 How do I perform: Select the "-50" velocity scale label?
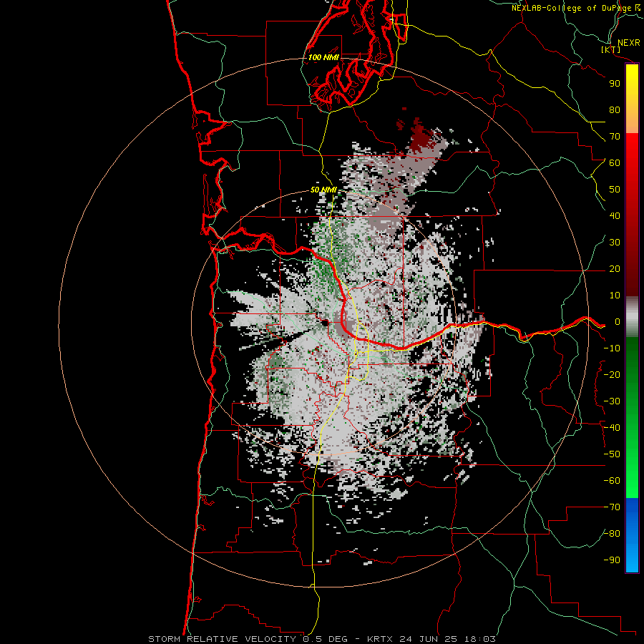pos(612,454)
